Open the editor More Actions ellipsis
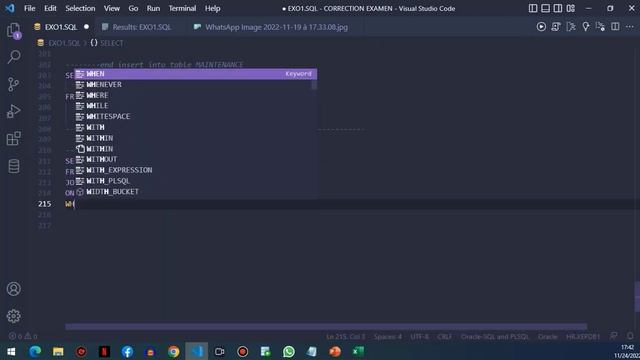This screenshot has width=640, height=360. [630, 27]
